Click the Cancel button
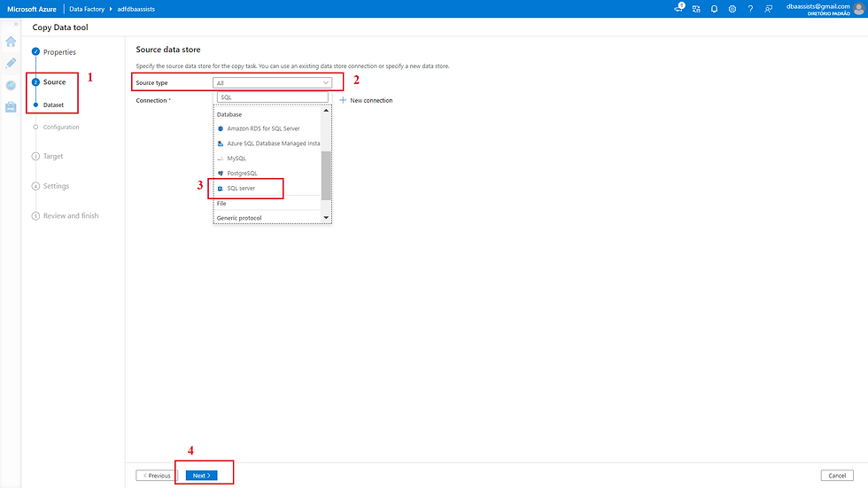Viewport: 868px width, 488px height. [837, 476]
